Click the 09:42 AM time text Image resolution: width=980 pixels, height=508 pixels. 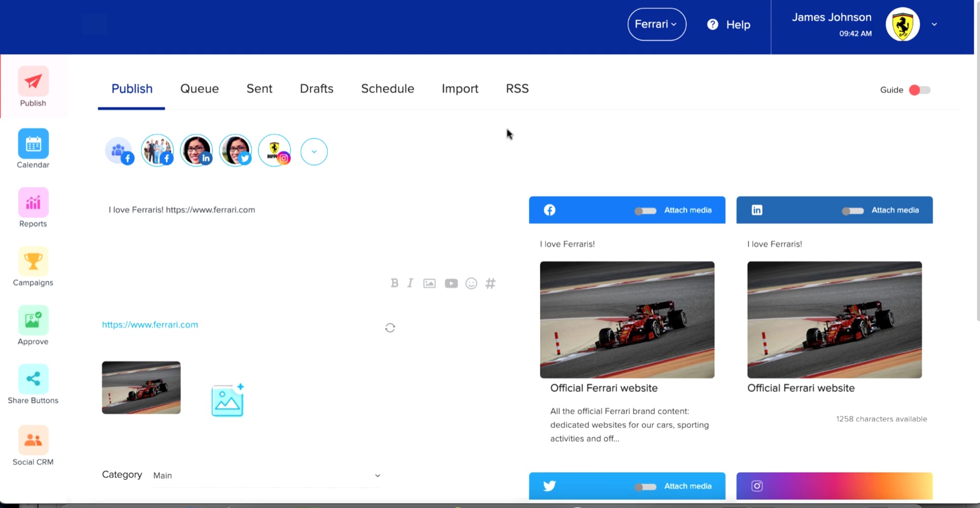coord(855,34)
